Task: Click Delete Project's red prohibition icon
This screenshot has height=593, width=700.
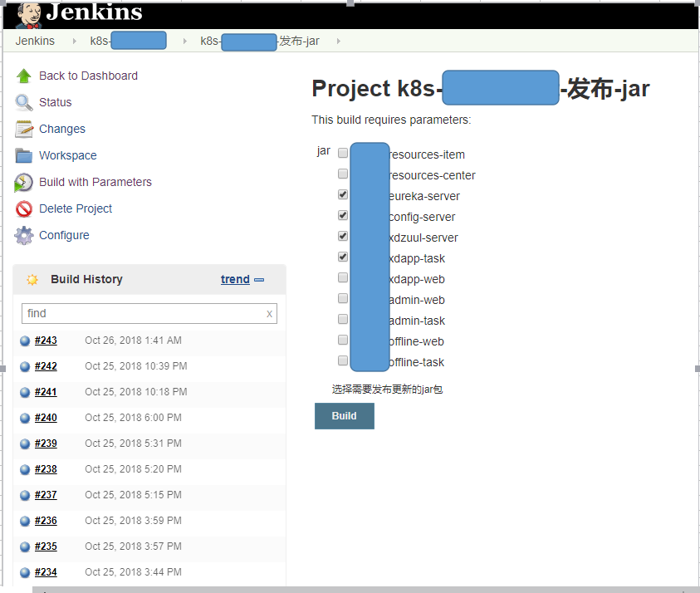Action: [x=23, y=208]
